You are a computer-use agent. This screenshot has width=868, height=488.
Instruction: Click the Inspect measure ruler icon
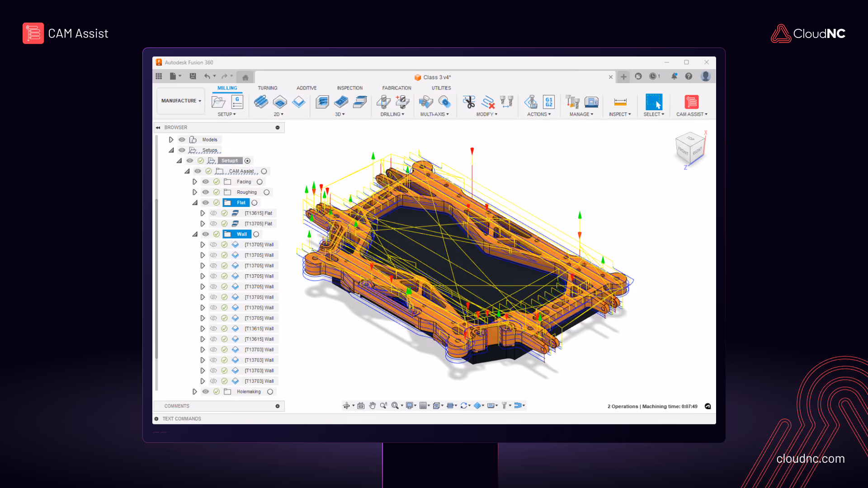(620, 102)
